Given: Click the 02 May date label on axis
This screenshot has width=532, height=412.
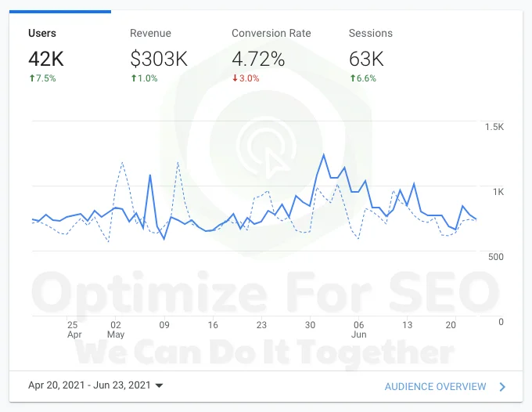Looking at the screenshot, I should click(x=116, y=330).
